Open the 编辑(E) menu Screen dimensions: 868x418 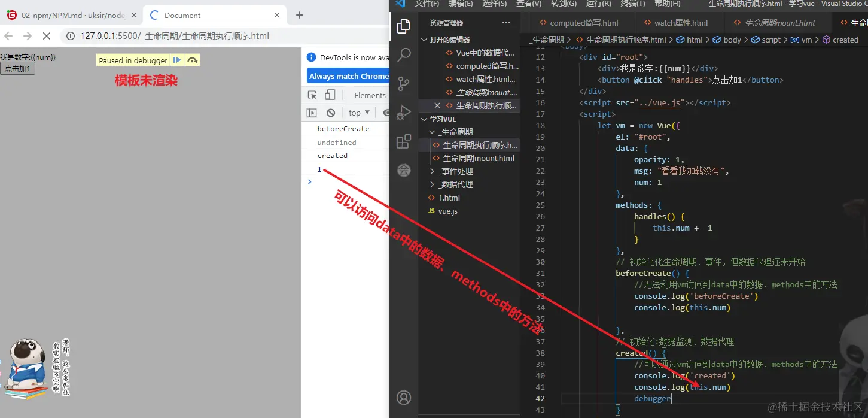(x=461, y=4)
